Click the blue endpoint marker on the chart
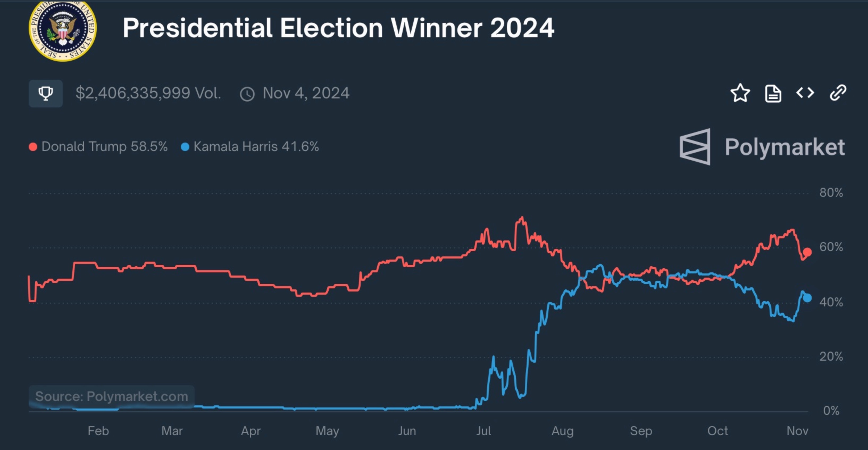The image size is (868, 450). (807, 298)
